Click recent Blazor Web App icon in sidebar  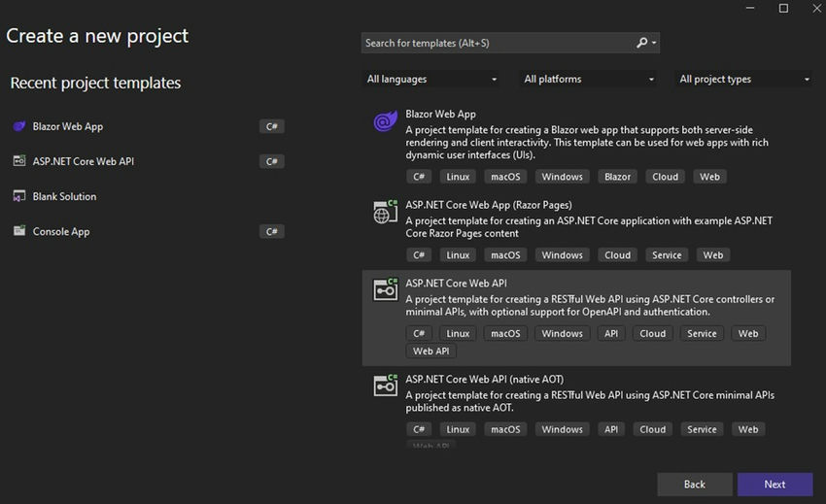pyautogui.click(x=18, y=126)
